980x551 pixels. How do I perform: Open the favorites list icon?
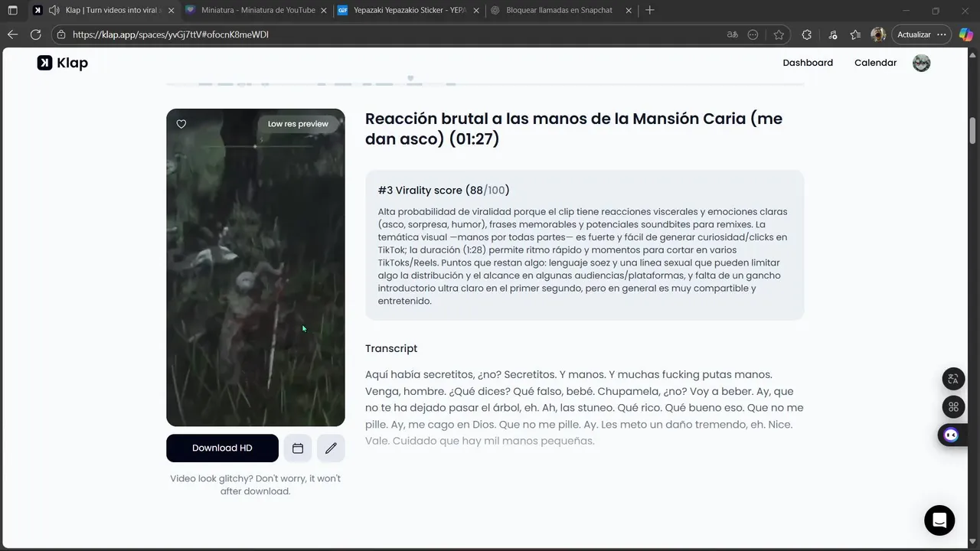[x=855, y=34]
